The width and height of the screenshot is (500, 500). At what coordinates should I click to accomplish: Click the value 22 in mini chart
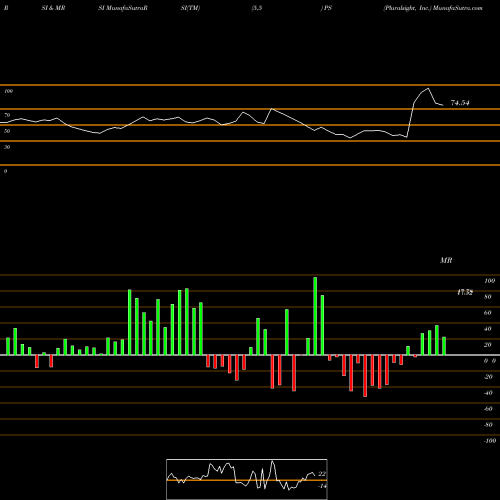322,474
